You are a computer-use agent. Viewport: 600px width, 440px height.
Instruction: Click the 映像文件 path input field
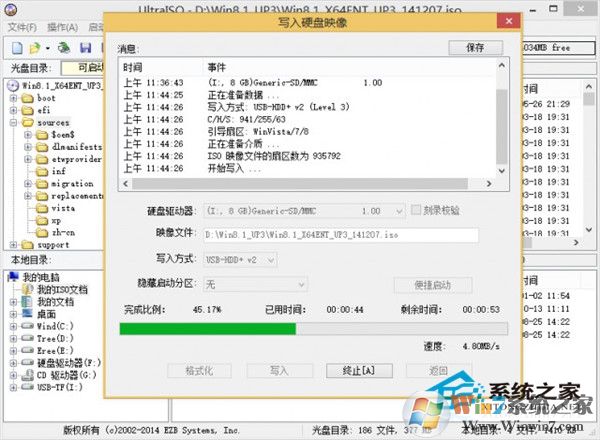[x=341, y=235]
